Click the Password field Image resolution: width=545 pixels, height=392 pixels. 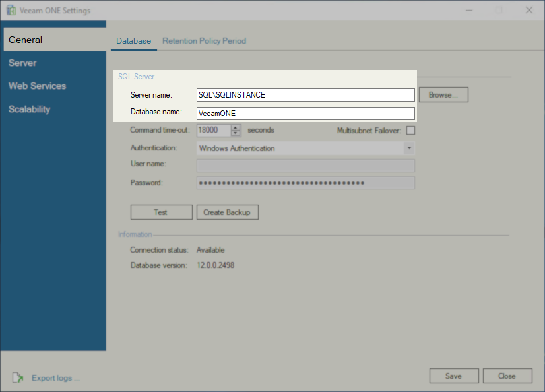pos(305,183)
